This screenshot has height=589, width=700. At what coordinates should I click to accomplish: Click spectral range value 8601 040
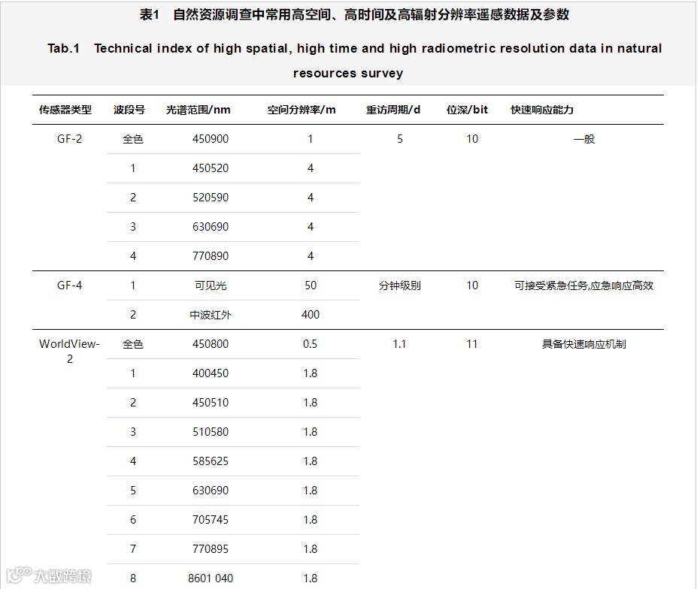211,578
